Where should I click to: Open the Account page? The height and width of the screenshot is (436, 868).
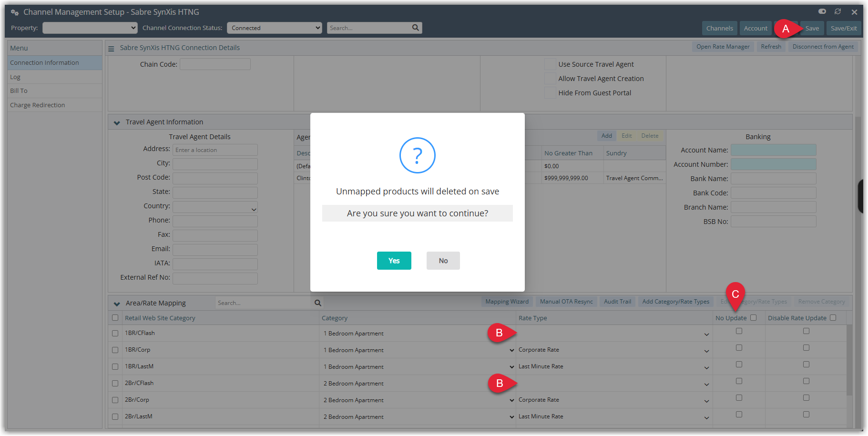(756, 28)
